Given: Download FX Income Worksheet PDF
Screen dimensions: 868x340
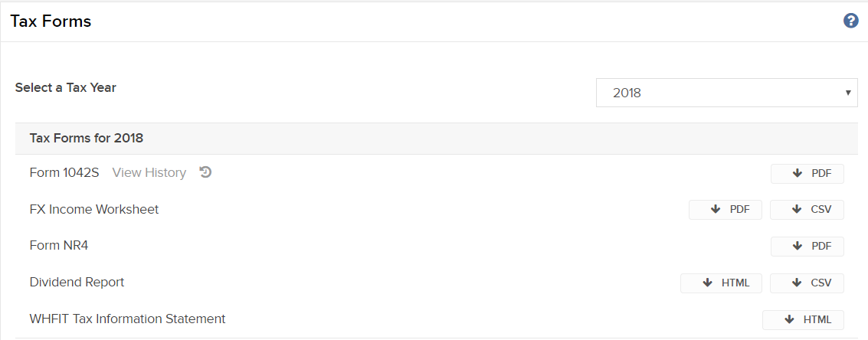Looking at the screenshot, I should (726, 210).
